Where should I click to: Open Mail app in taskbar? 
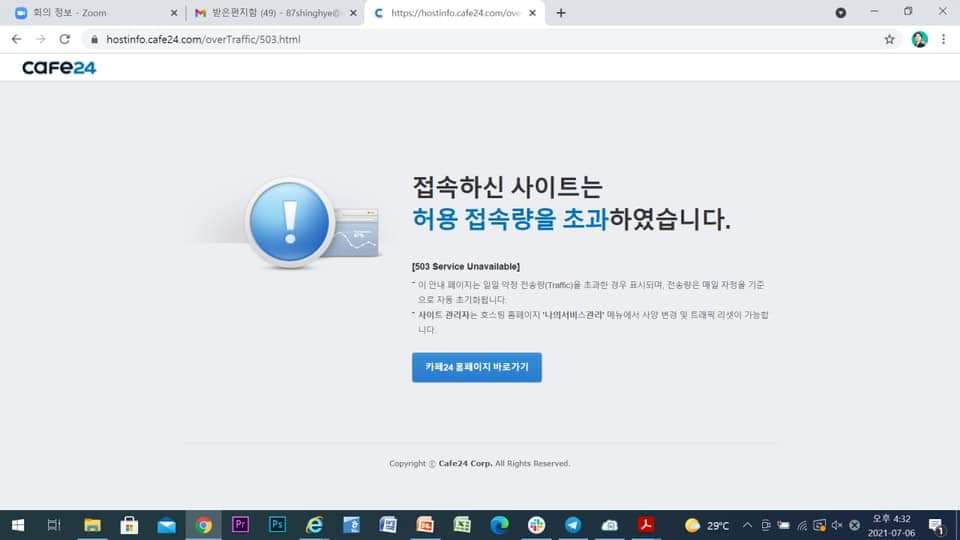coord(166,525)
